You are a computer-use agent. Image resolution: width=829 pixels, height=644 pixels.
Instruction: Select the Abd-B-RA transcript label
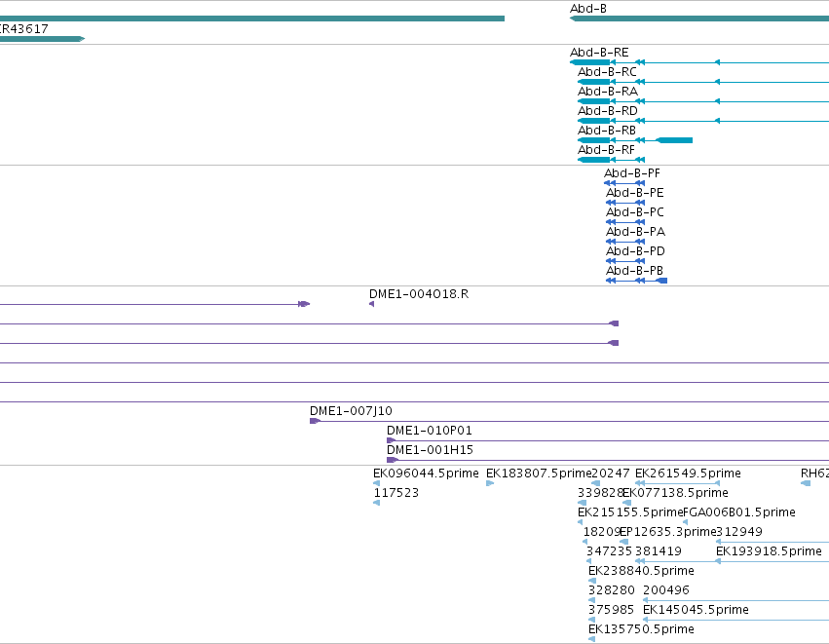point(608,92)
